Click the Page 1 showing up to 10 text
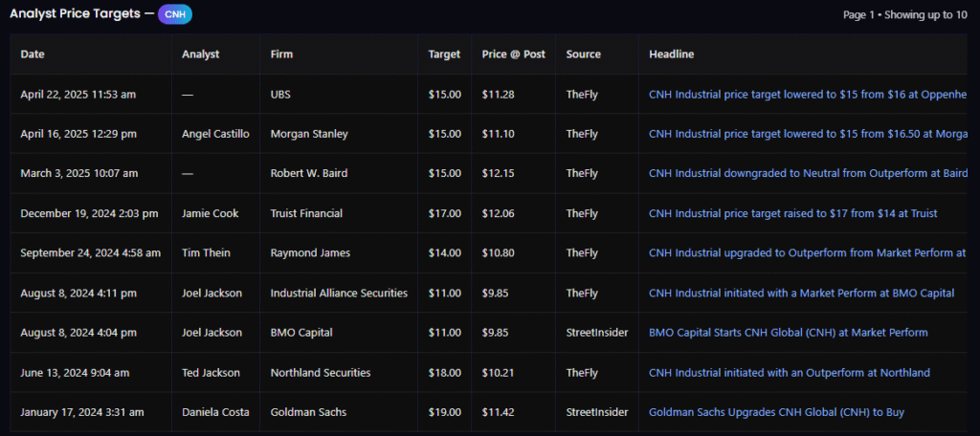Viewport: 980px width, 436px height. tap(904, 14)
